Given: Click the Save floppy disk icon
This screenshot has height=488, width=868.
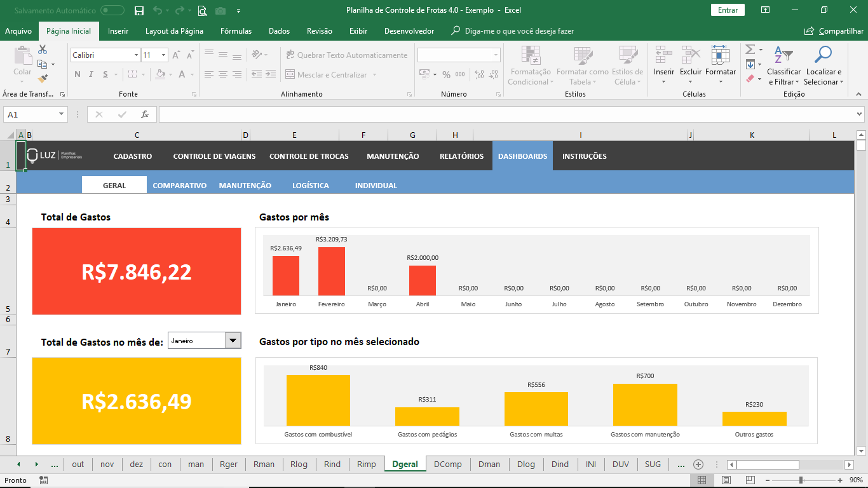Looking at the screenshot, I should click(139, 10).
